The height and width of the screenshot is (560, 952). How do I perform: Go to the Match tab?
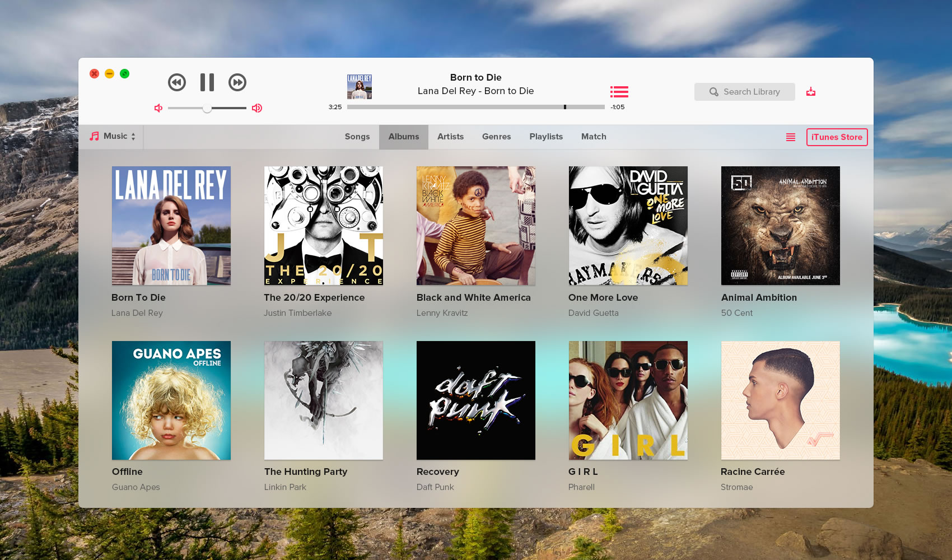594,137
